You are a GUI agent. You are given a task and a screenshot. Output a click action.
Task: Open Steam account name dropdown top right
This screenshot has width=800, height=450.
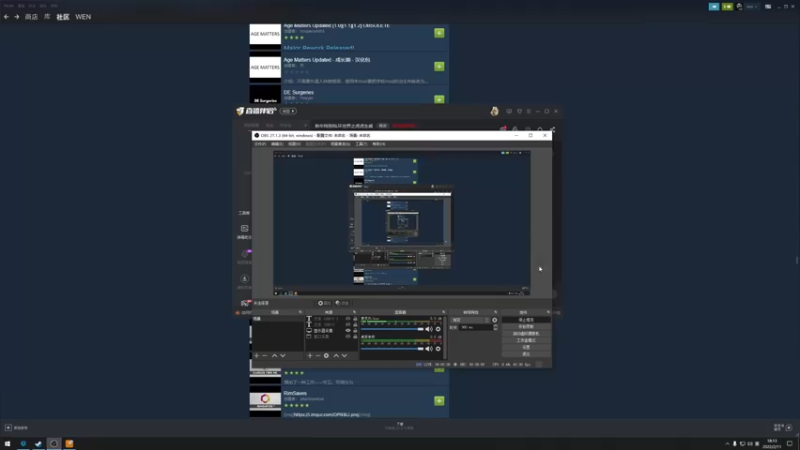[752, 7]
